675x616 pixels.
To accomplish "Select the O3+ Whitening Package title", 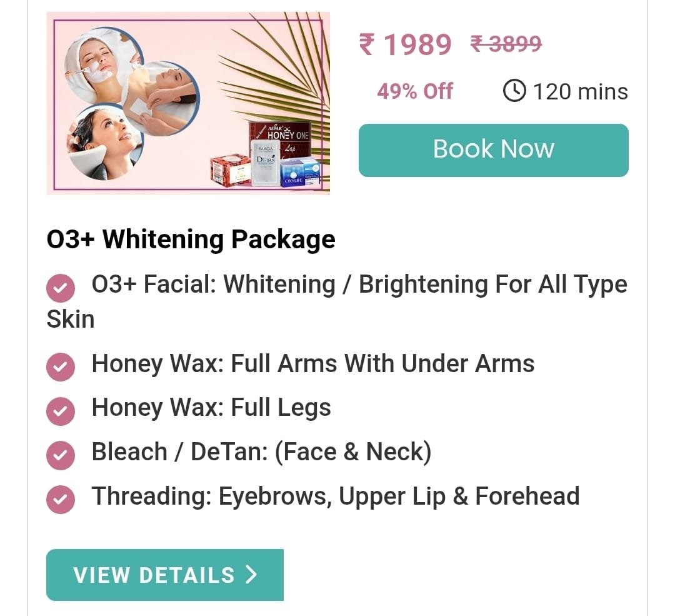I will 191,239.
